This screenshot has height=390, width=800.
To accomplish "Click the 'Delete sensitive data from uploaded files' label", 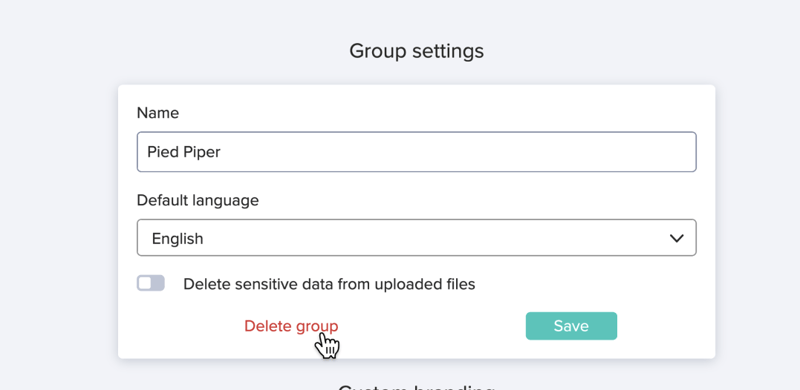I will point(329,284).
